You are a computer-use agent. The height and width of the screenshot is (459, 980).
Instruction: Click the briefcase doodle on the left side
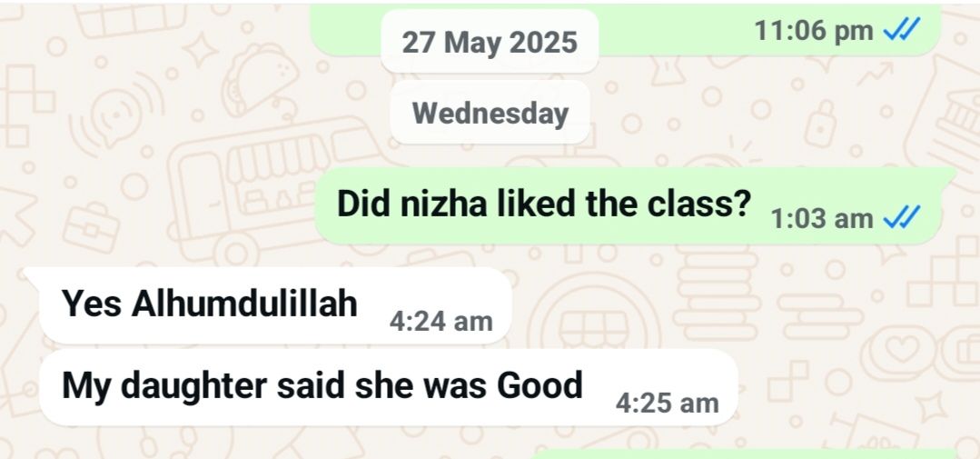click(x=91, y=226)
